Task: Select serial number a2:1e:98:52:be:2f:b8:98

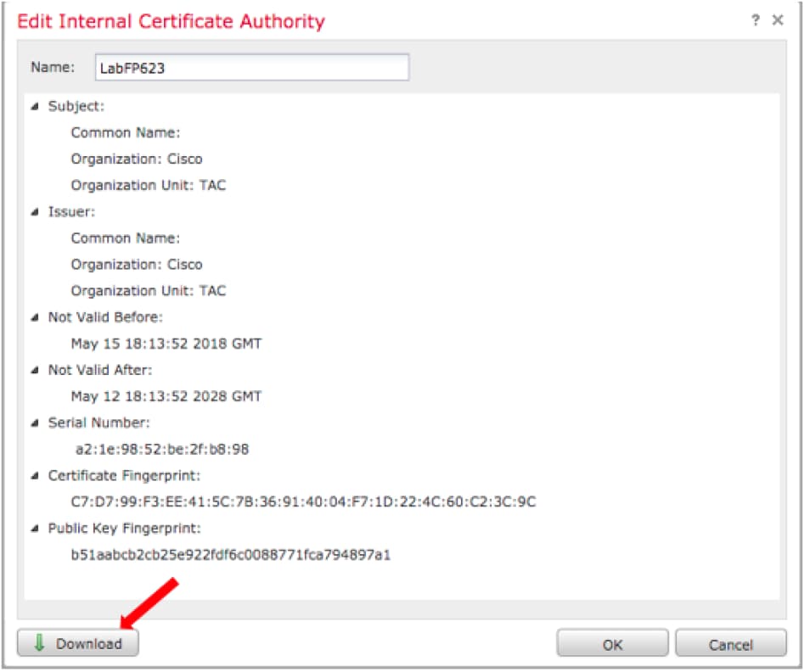Action: coord(162,450)
